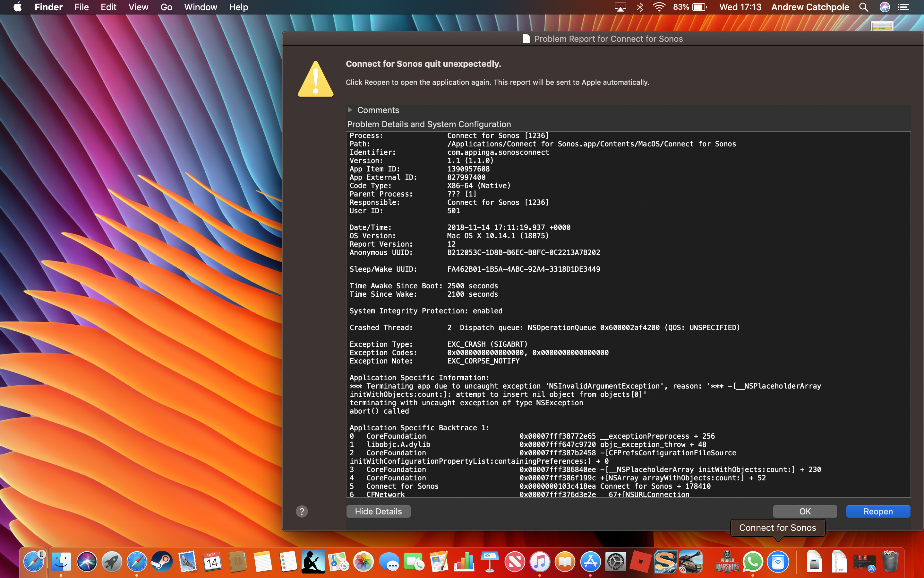Open Reminders from the Dock
The height and width of the screenshot is (578, 924).
pos(288,562)
